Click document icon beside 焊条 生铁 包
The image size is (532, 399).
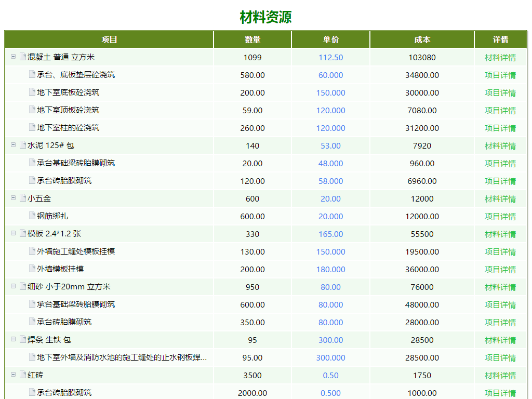coord(23,339)
